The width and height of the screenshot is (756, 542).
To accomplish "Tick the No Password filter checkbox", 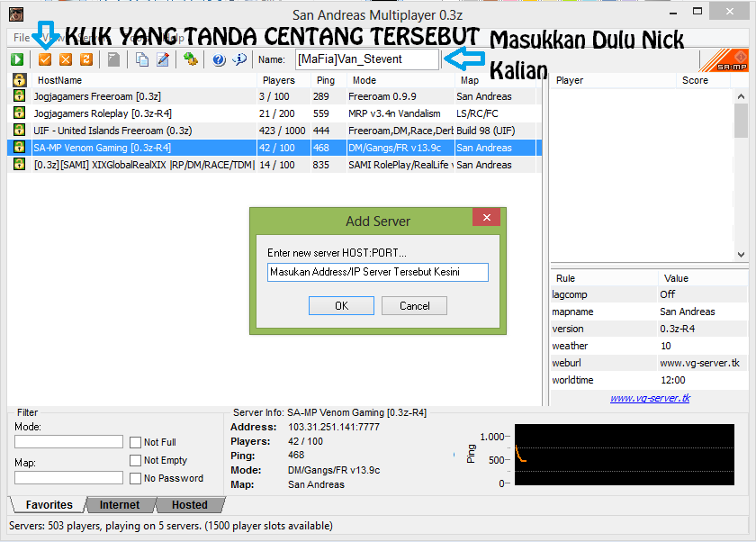I will pyautogui.click(x=136, y=478).
